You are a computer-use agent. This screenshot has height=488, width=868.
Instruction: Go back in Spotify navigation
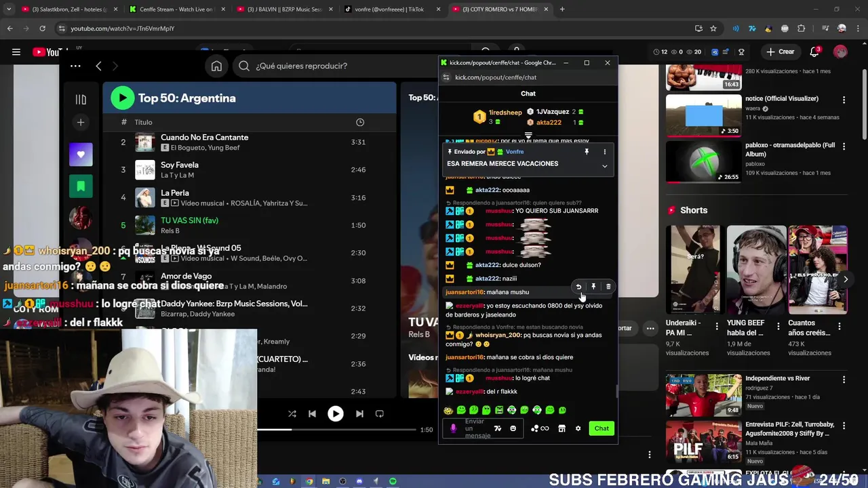point(98,66)
